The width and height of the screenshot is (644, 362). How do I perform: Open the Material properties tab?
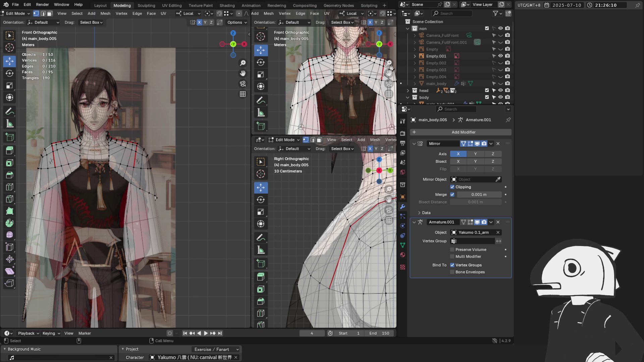[403, 255]
